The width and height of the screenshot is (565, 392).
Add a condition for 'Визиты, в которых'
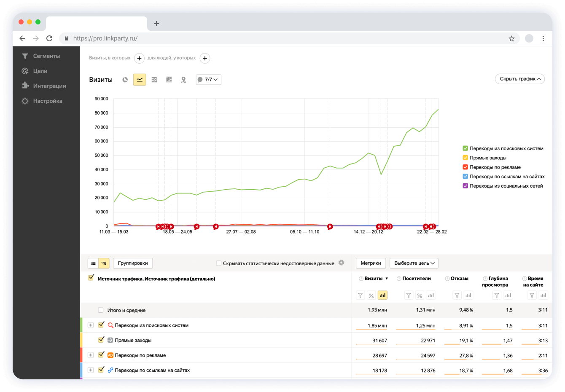point(139,58)
